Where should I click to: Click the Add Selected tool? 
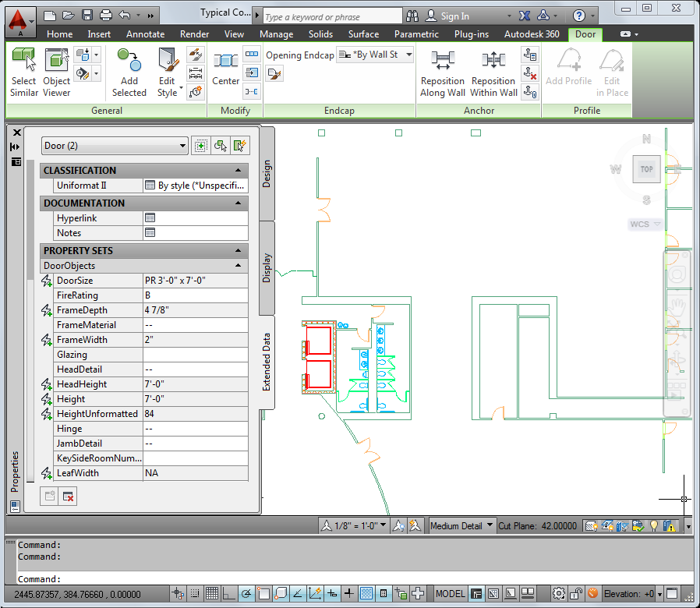click(129, 72)
